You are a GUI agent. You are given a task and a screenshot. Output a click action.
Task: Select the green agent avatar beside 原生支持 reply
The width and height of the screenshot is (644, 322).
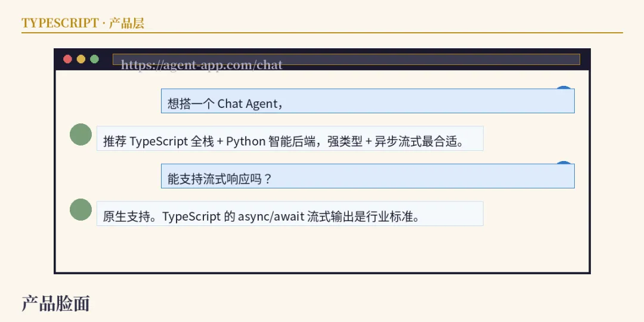[x=80, y=209]
